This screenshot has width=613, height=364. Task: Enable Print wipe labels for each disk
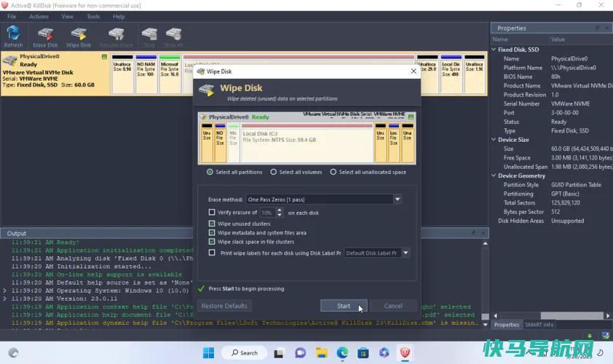212,253
